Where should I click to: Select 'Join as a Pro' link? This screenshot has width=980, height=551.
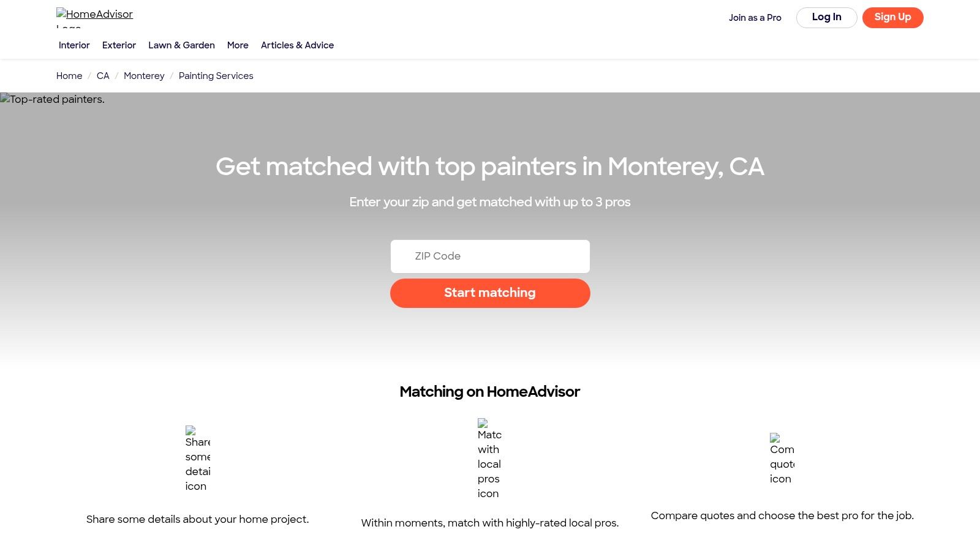(755, 18)
